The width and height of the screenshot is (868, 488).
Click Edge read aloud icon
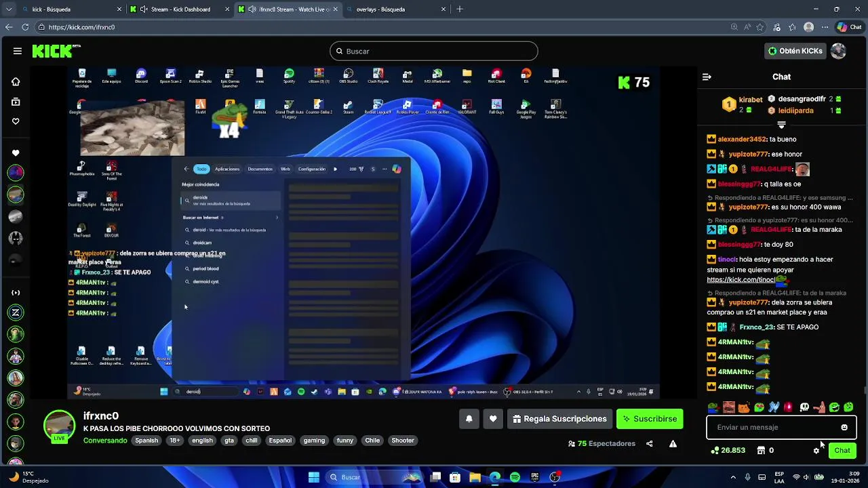click(x=747, y=27)
